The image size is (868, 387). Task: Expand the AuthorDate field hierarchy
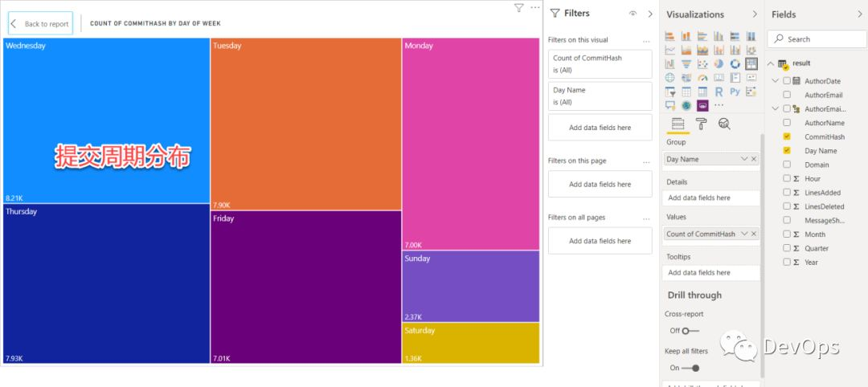point(776,81)
